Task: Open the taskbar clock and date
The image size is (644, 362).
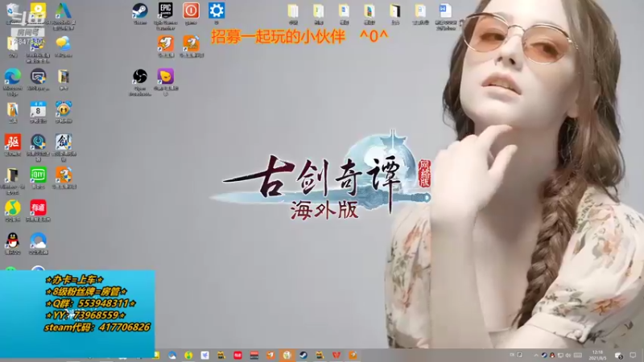Action: [x=597, y=356]
